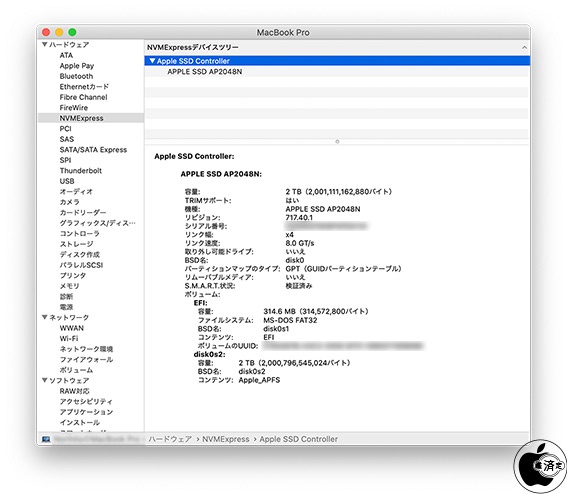The image size is (567, 494).
Task: Open the Ethernetカード entry
Action: tap(84, 87)
